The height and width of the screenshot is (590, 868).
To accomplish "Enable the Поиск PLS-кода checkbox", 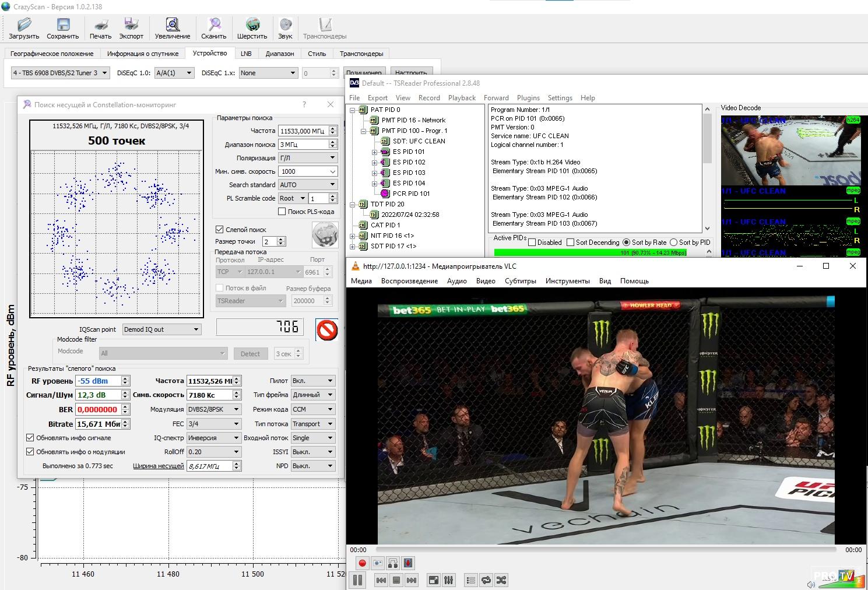I will (282, 212).
